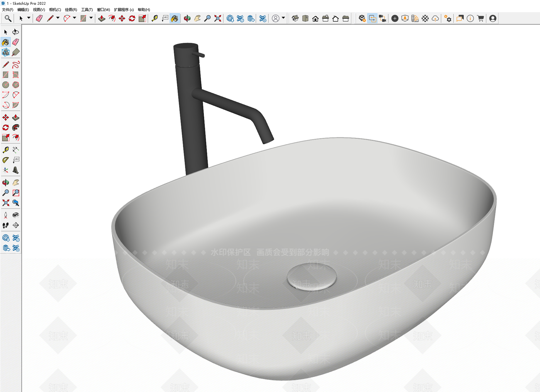Switch to Front view house icon
540x392 pixels.
tap(316, 18)
